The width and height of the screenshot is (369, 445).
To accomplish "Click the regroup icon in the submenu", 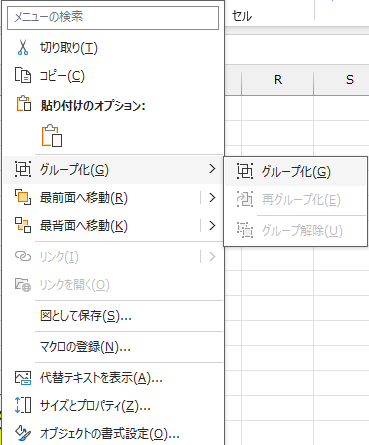I will click(x=245, y=199).
